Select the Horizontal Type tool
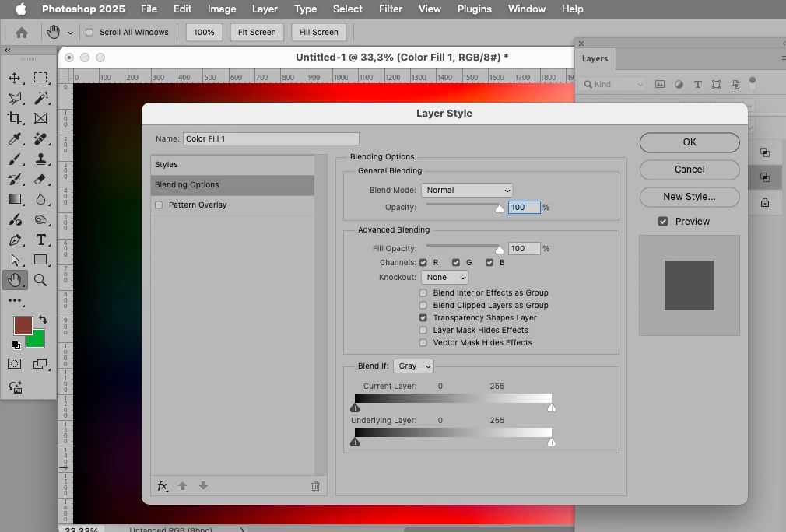Screen dimensions: 786x532 [x=40, y=240]
